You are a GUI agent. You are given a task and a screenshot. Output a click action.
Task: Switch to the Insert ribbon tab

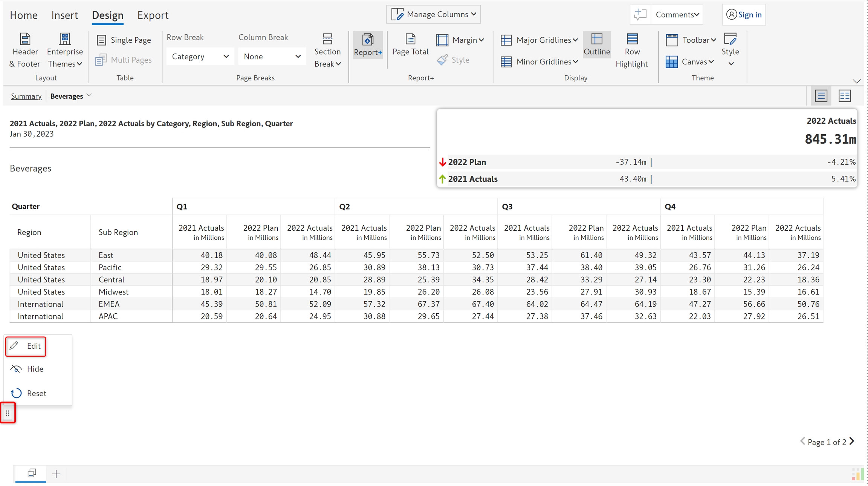(x=64, y=15)
